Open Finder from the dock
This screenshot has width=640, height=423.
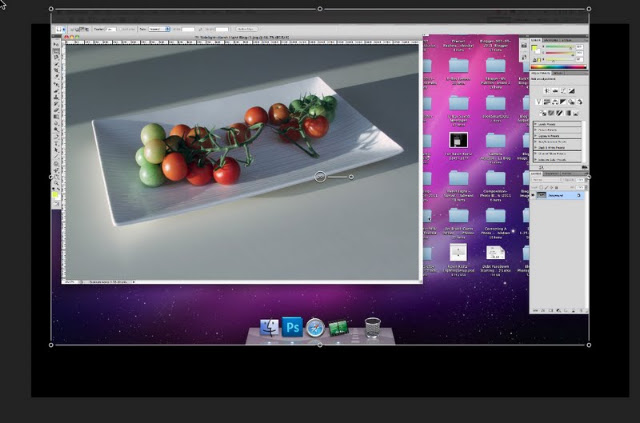(x=269, y=327)
